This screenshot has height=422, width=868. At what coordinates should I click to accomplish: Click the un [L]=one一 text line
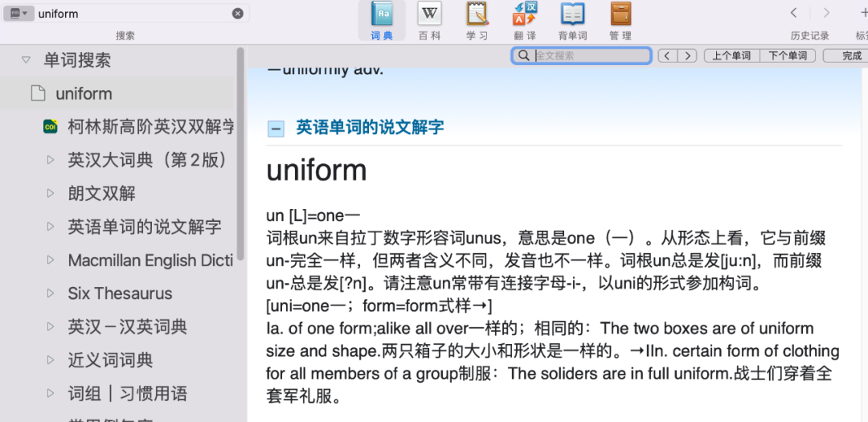[x=313, y=216]
